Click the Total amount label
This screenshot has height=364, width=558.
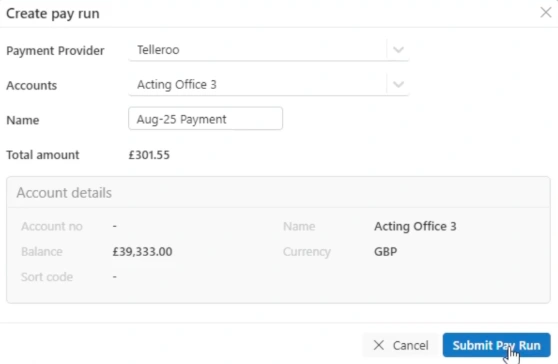(43, 155)
